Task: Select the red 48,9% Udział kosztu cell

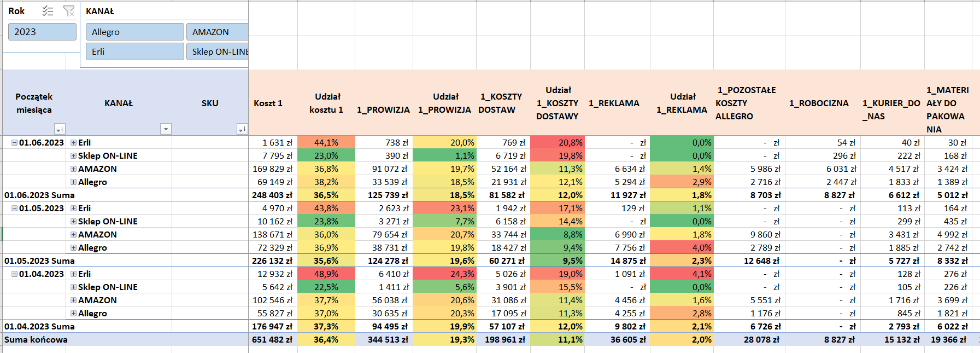Action: click(x=326, y=274)
